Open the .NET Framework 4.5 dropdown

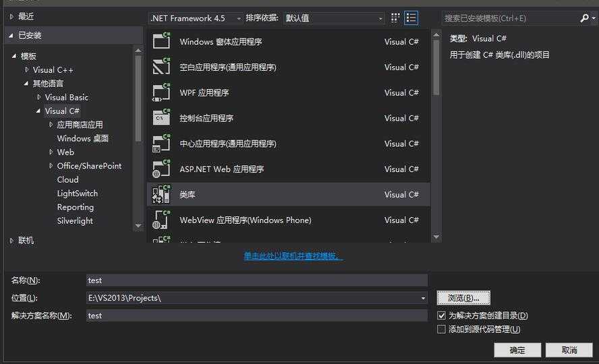tap(196, 18)
